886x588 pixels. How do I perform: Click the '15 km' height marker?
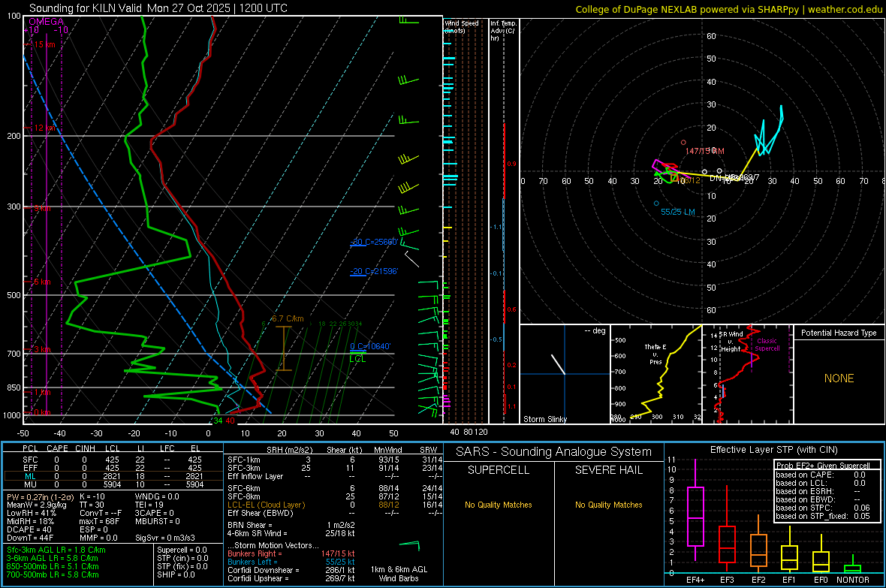click(44, 44)
